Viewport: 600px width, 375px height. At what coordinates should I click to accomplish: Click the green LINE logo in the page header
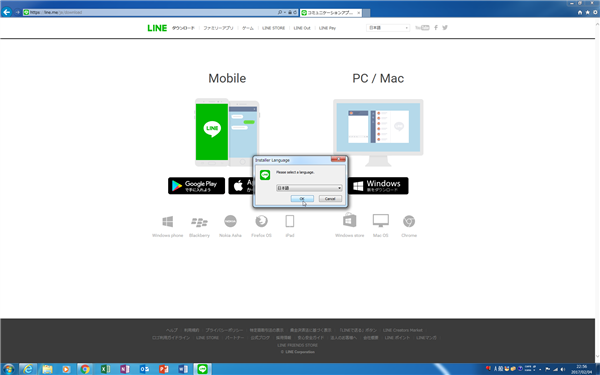click(157, 28)
